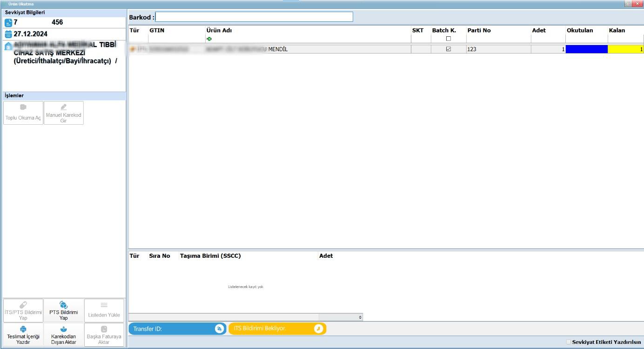Click ITS/PTS Bildirimi Yap button
This screenshot has height=349, width=644.
[23, 310]
